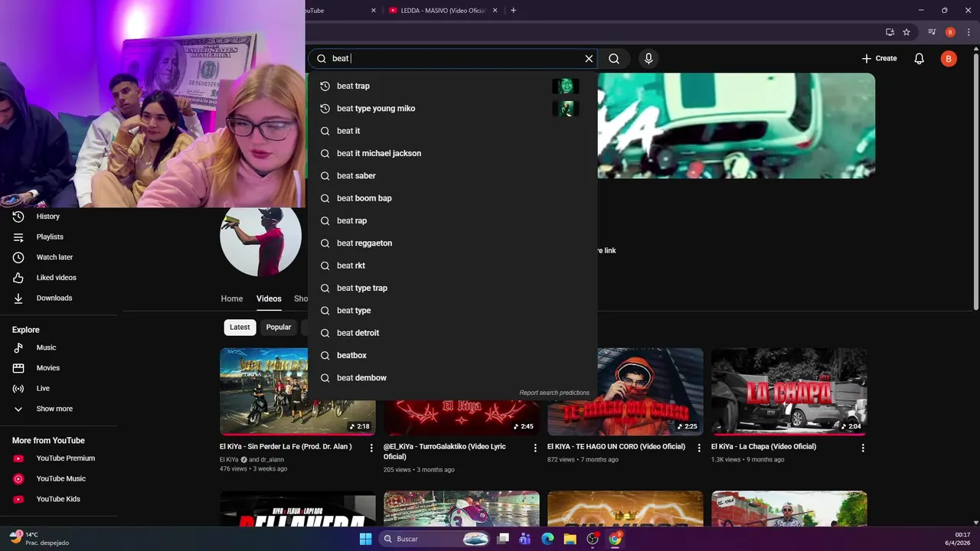Click Report search predictions link
Viewport: 980px width, 551px height.
554,393
